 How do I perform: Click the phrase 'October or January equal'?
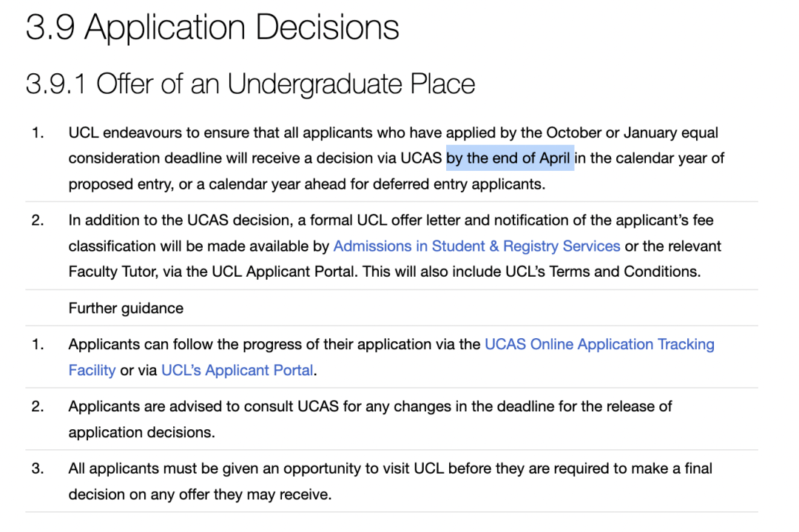pyautogui.click(x=632, y=133)
